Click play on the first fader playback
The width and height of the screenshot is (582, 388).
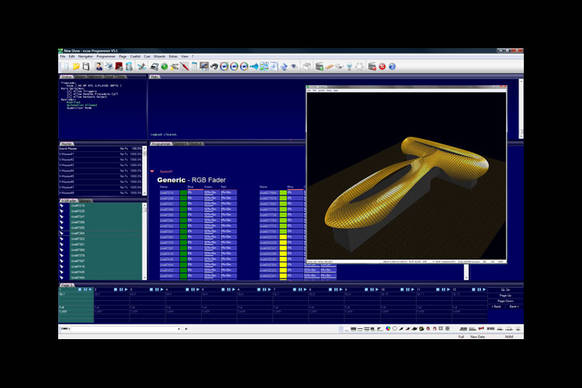pyautogui.click(x=90, y=289)
